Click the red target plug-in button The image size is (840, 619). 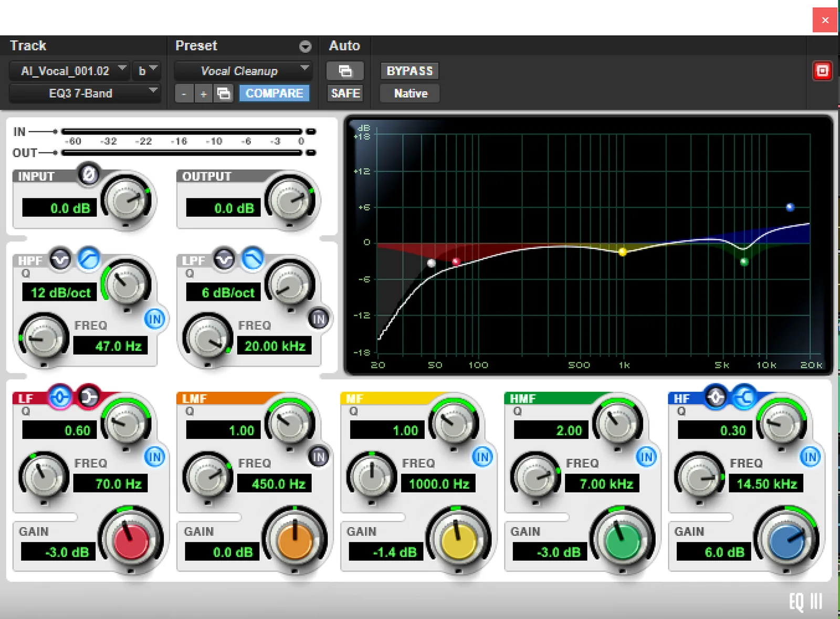pyautogui.click(x=822, y=71)
